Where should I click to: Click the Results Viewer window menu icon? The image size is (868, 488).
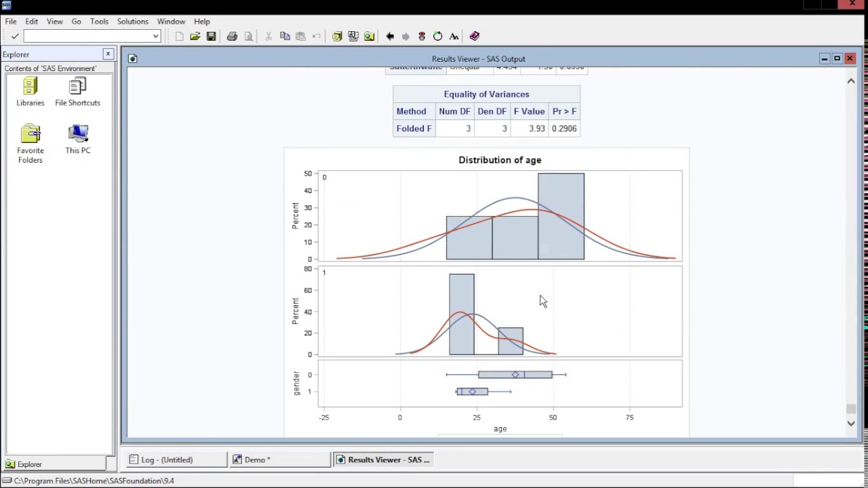[x=133, y=59]
